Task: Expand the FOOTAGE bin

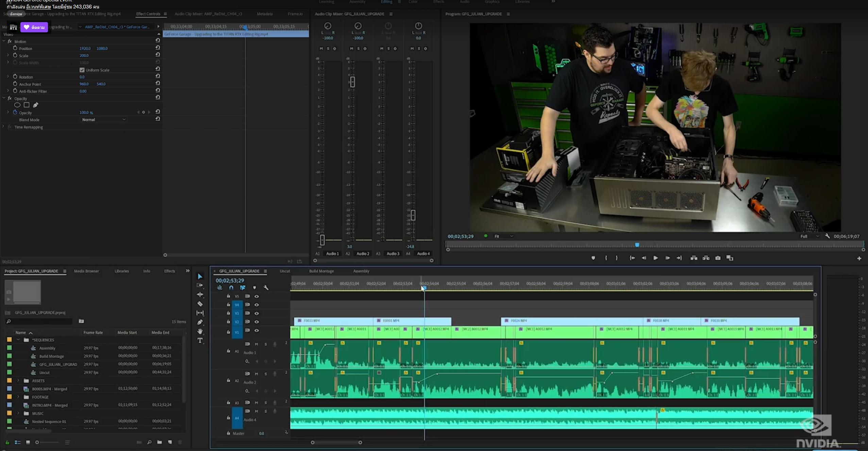Action: point(18,397)
